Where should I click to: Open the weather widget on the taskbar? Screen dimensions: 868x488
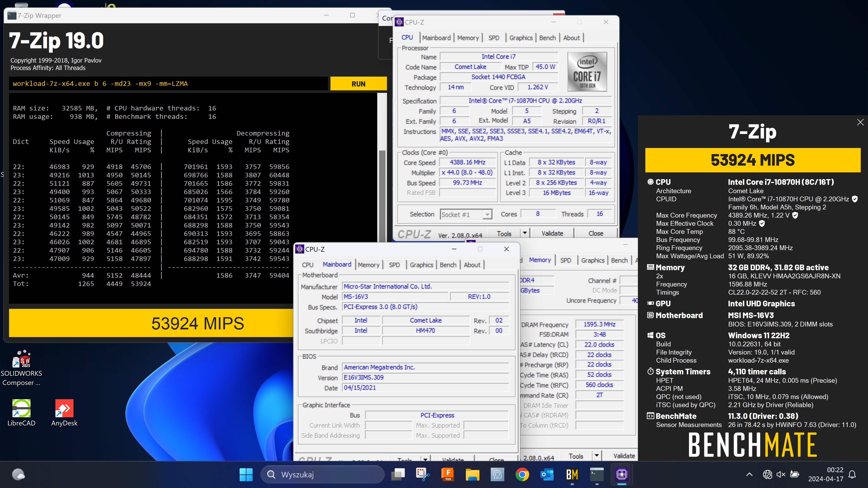(19, 474)
